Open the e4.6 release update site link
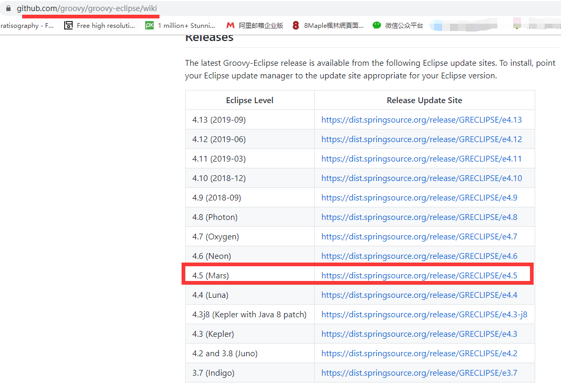This screenshot has height=392, width=561. coord(419,256)
